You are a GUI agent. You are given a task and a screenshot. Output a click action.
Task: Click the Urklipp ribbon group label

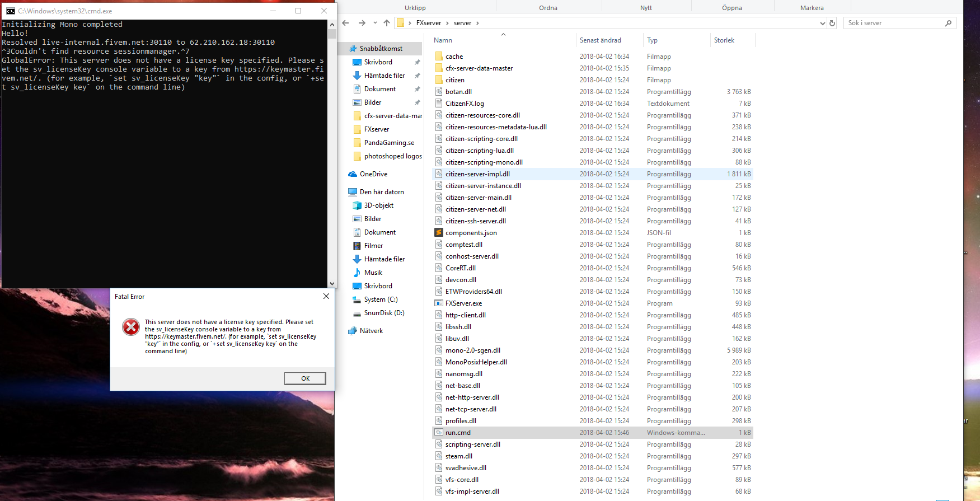415,8
